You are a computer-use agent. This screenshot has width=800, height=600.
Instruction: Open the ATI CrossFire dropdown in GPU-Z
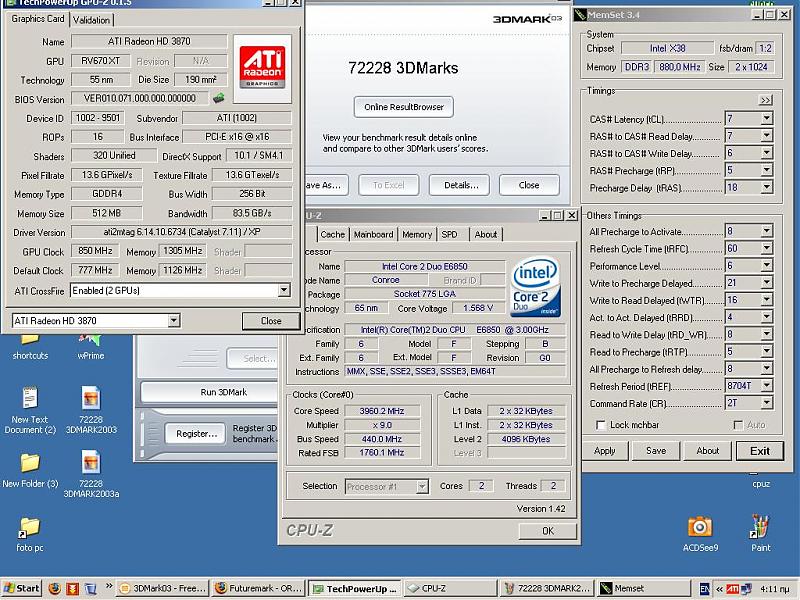coord(284,290)
